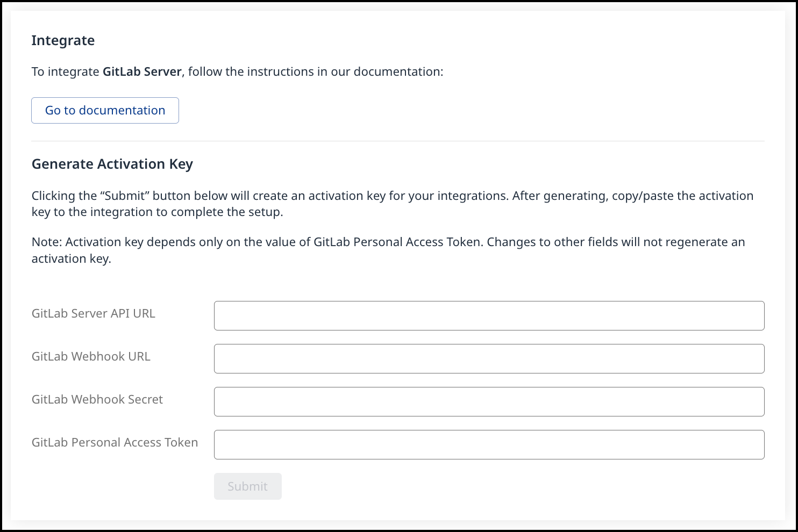Click the Generate Activation Key heading
Viewport: 798px width, 532px height.
point(112,164)
